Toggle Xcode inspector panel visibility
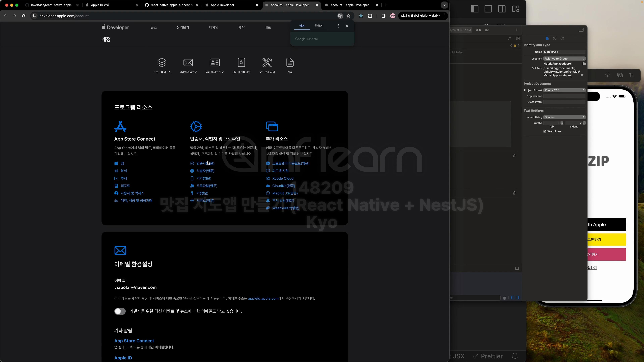The width and height of the screenshot is (644, 362). [581, 30]
